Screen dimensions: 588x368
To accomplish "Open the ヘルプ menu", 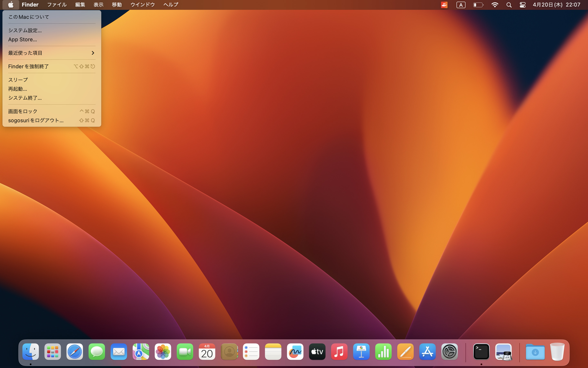I will point(171,5).
